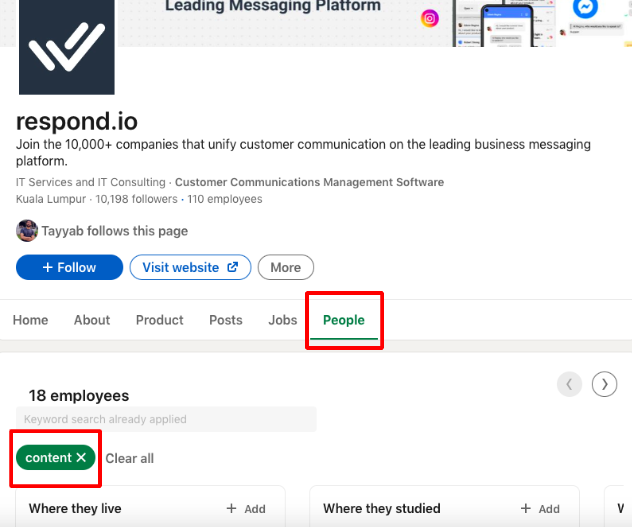Select the Product tab
The height and width of the screenshot is (527, 632).
(160, 320)
